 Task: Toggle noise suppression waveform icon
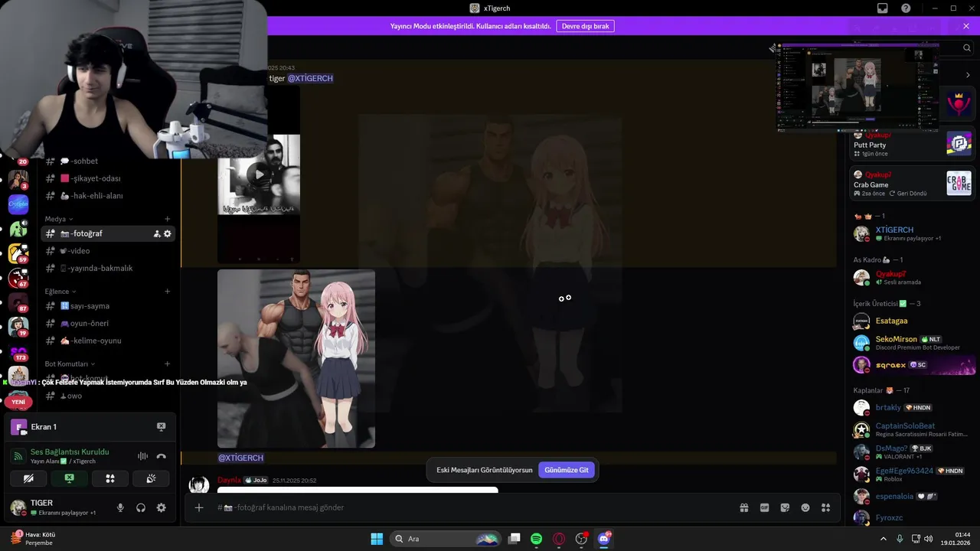142,456
